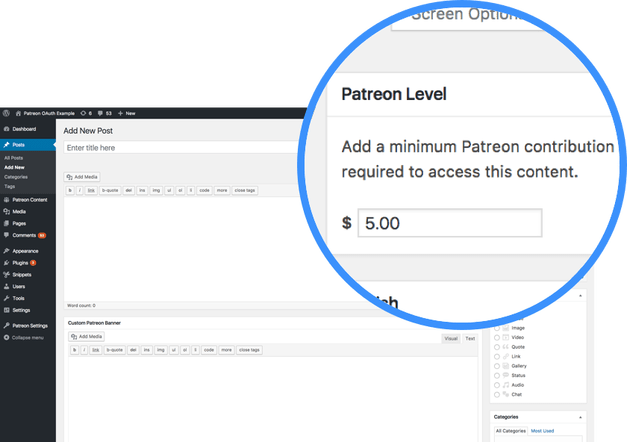Collapse the Format panel with its arrow

582,296
